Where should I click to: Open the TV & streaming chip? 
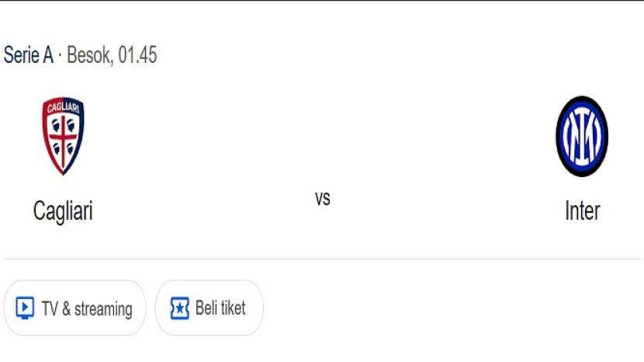click(x=74, y=308)
